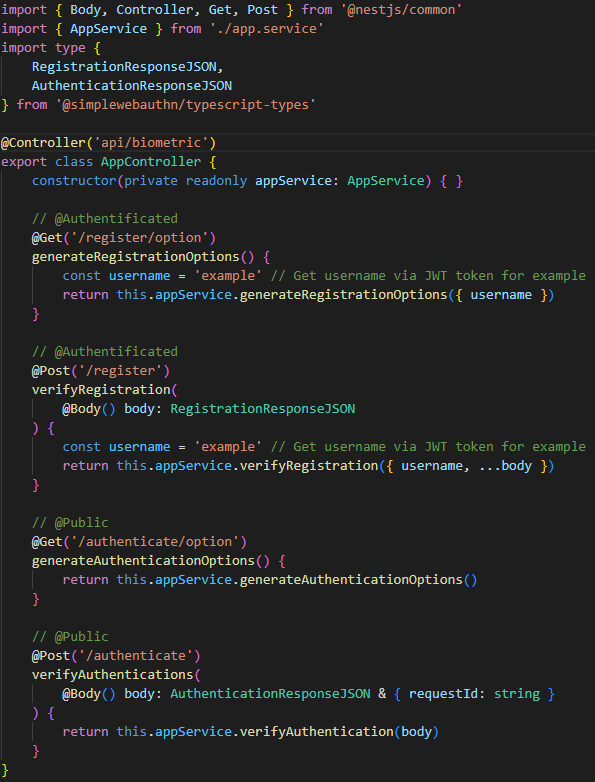Click the './app.service' import path
The width and height of the screenshot is (595, 782).
(267, 28)
